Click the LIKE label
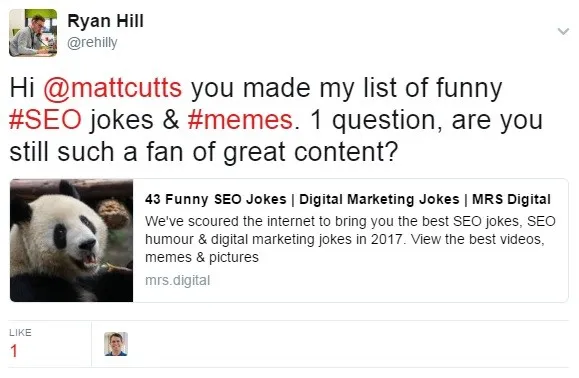The height and width of the screenshot is (378, 579). 20,333
